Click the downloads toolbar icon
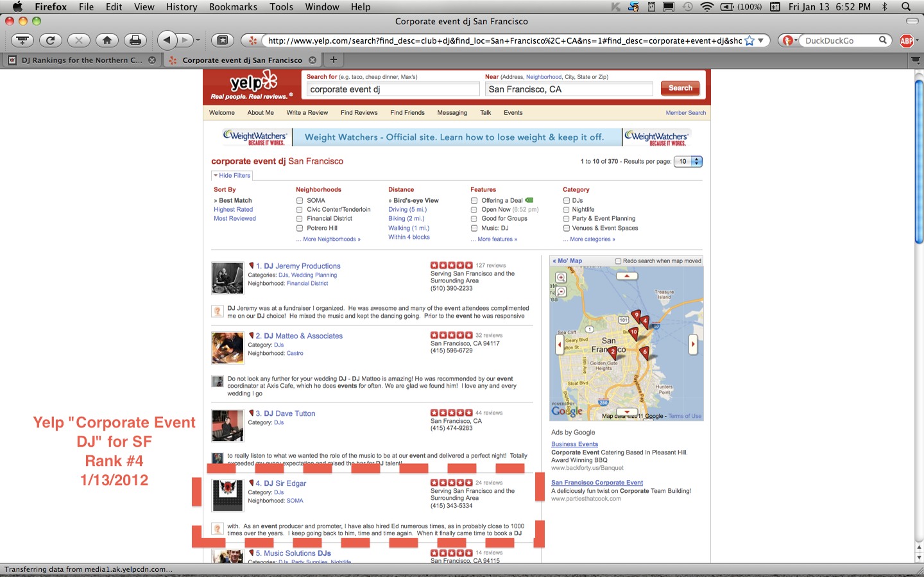The width and height of the screenshot is (924, 577). 22,40
